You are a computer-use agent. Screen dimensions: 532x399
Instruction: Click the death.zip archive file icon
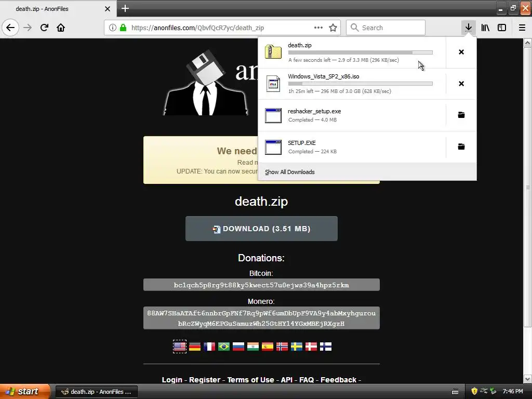(273, 52)
